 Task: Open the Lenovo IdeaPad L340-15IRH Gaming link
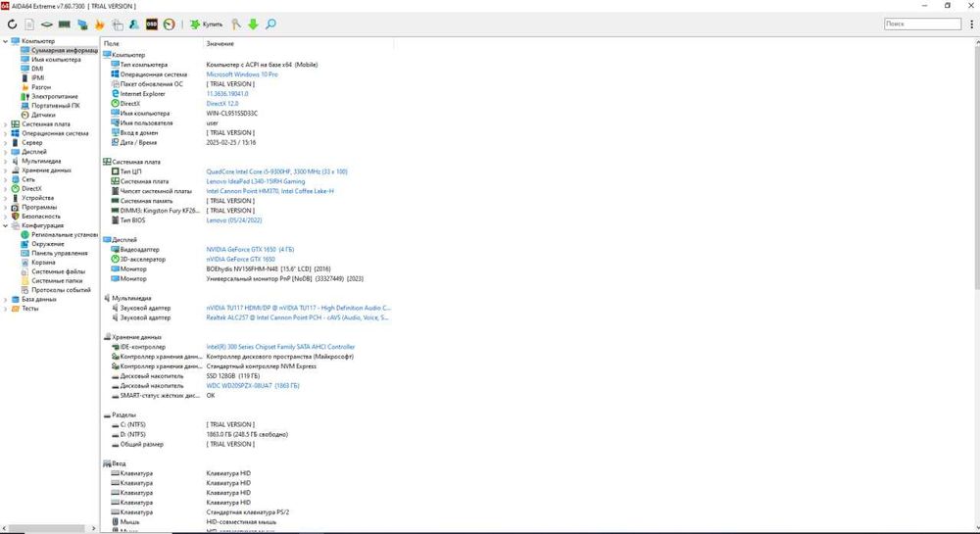pyautogui.click(x=256, y=181)
